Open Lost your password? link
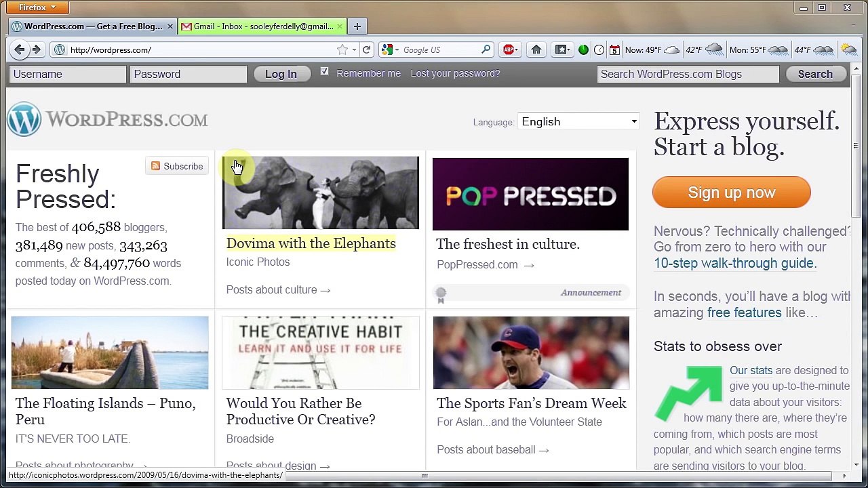This screenshot has height=488, width=868. pos(455,73)
